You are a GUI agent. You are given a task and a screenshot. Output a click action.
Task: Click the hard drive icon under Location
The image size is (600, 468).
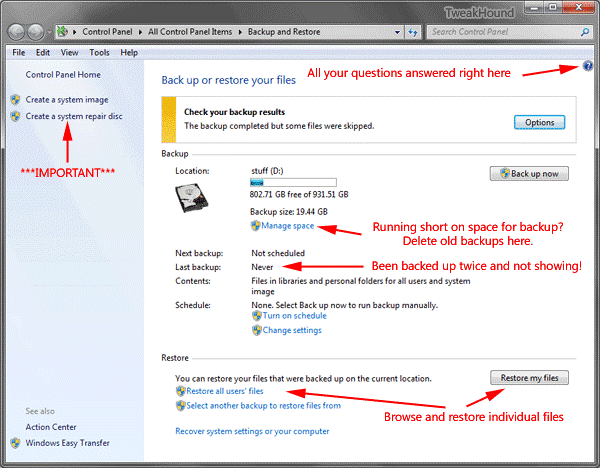192,198
